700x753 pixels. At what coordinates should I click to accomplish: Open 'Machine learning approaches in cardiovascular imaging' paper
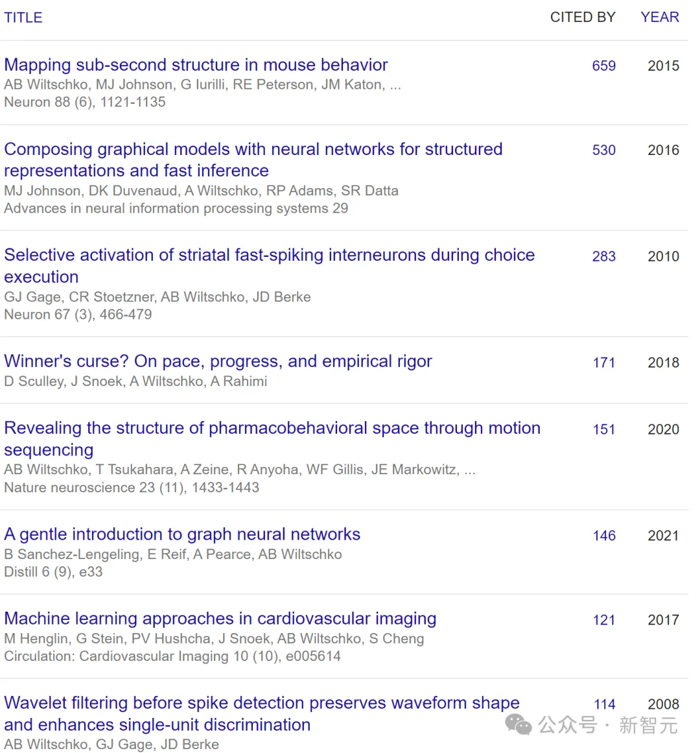click(x=220, y=619)
